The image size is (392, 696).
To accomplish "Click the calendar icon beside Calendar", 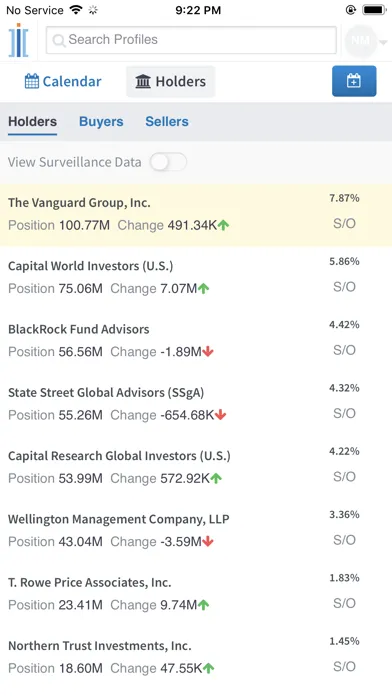I will (32, 82).
